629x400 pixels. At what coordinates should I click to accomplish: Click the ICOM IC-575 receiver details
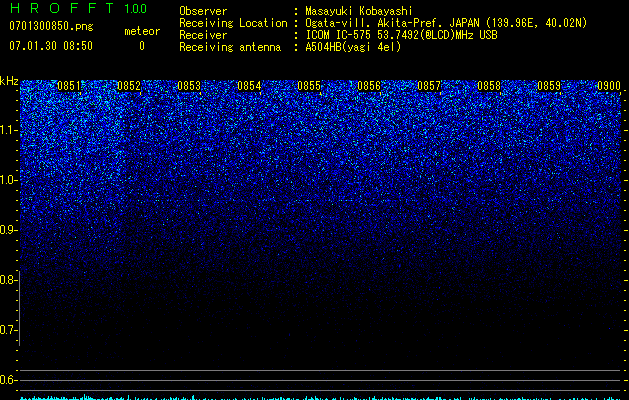(x=401, y=35)
